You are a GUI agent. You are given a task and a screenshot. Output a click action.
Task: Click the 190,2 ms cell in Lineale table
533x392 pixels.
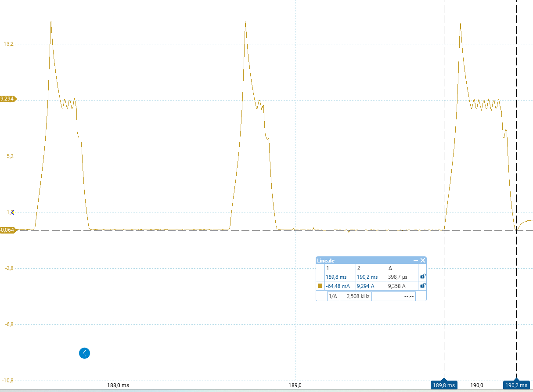[x=367, y=277]
